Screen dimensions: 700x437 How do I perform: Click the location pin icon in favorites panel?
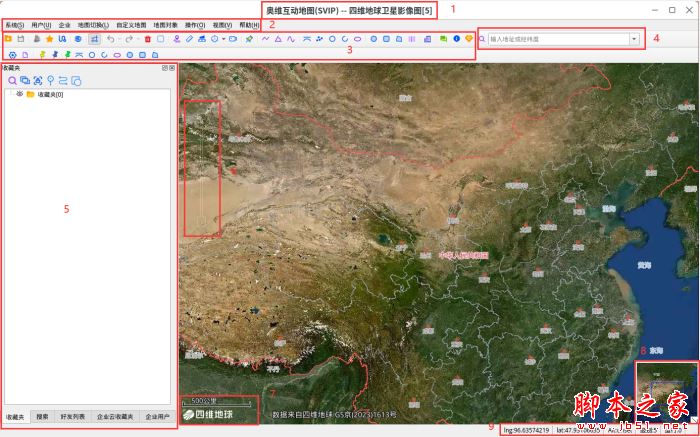[x=50, y=80]
